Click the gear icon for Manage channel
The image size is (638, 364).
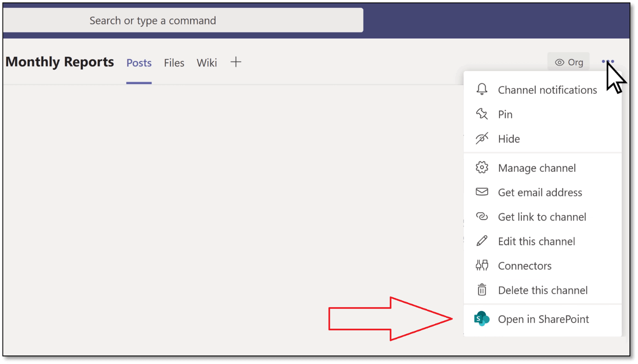tap(482, 167)
